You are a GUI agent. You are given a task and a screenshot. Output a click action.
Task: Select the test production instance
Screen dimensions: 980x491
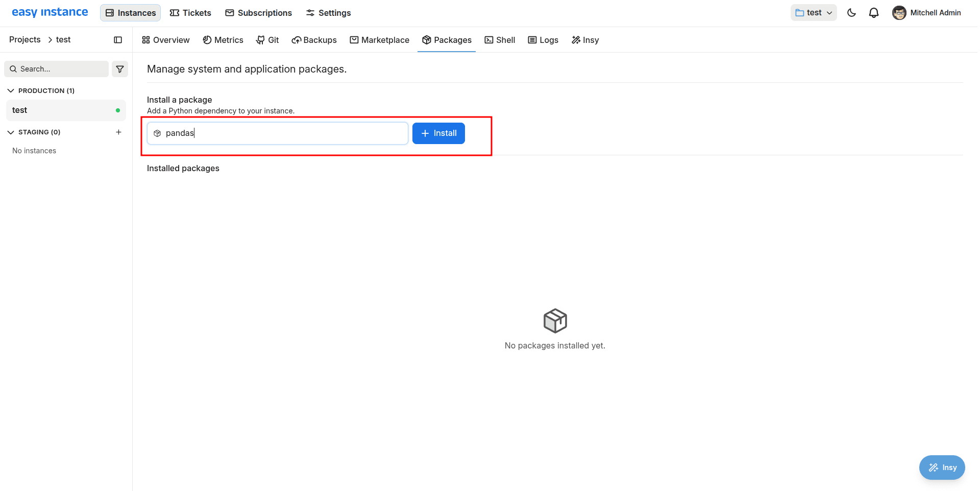coord(66,110)
